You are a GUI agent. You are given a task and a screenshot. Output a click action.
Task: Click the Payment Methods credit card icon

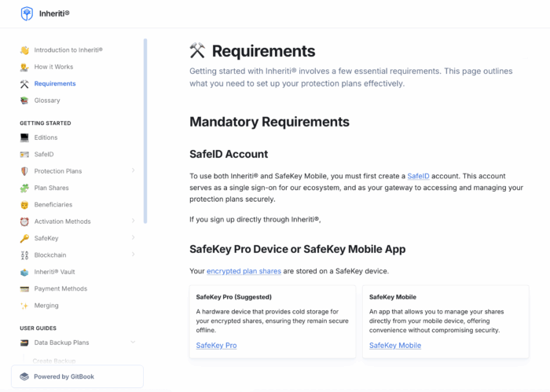(24, 289)
